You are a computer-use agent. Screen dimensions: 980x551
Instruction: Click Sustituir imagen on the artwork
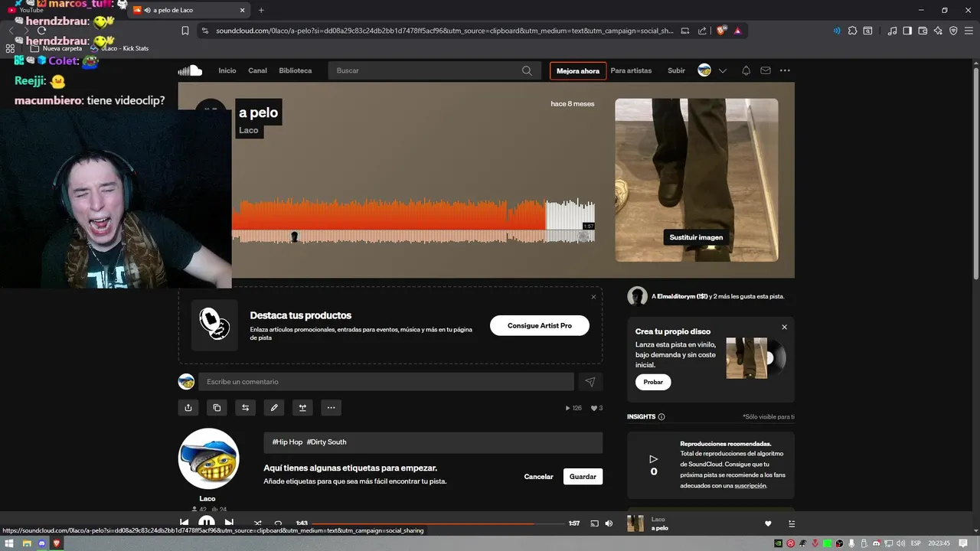[696, 237]
